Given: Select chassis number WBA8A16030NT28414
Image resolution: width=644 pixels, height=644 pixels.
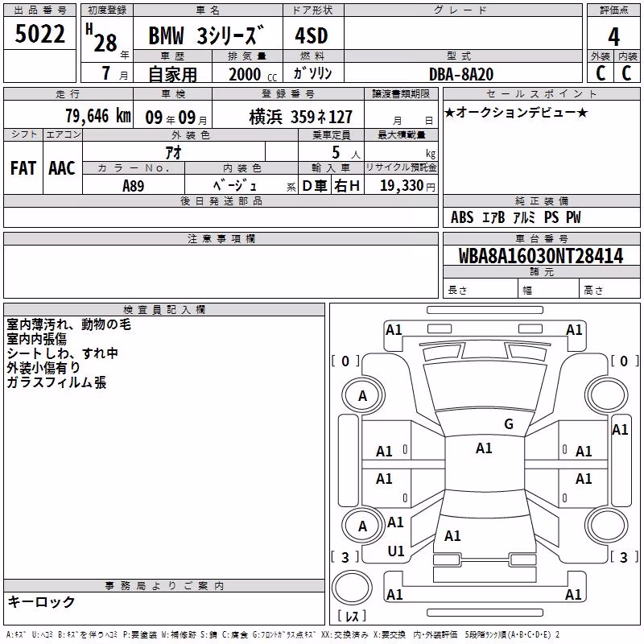Looking at the screenshot, I should click(x=541, y=256).
